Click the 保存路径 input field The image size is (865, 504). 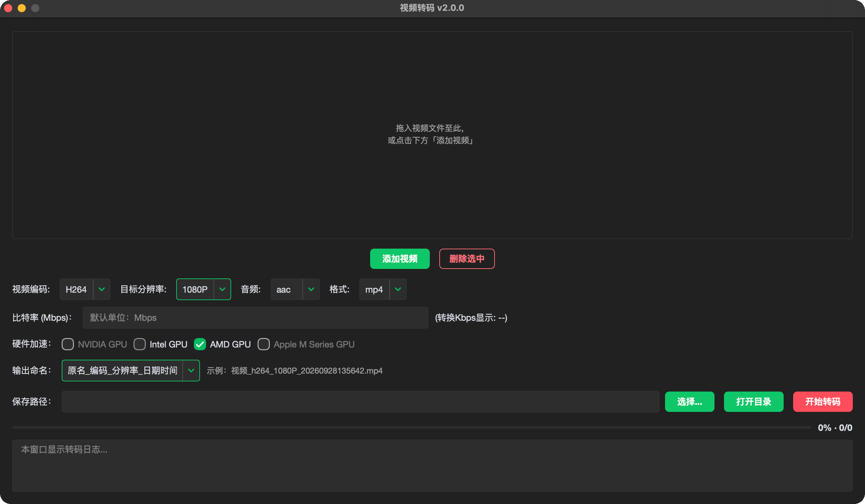coord(360,401)
